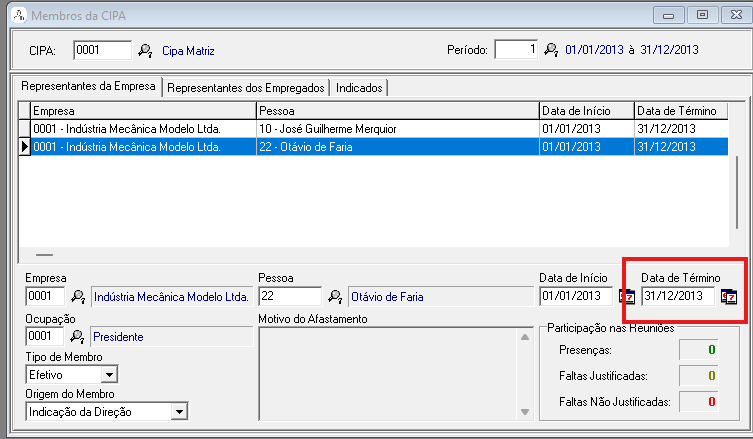The width and height of the screenshot is (753, 439).
Task: Maximize the Membros da CIPA window
Action: [702, 15]
